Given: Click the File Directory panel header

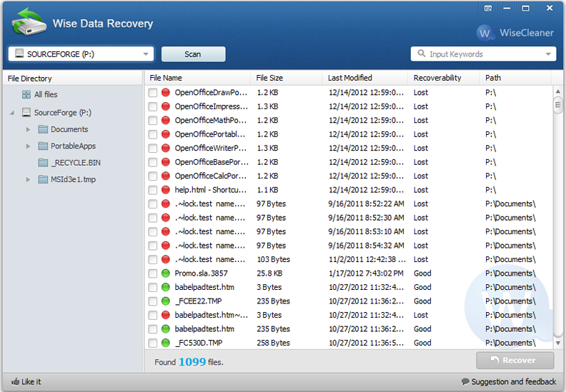Looking at the screenshot, I should coord(73,79).
